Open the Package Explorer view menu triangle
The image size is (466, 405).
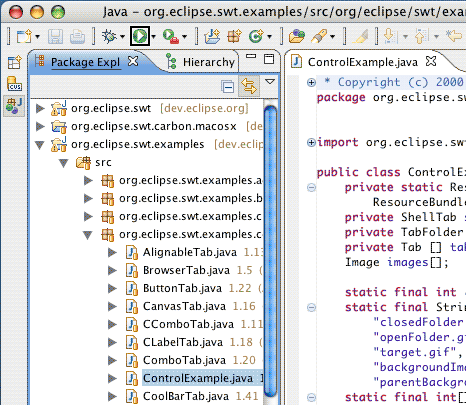pos(270,81)
